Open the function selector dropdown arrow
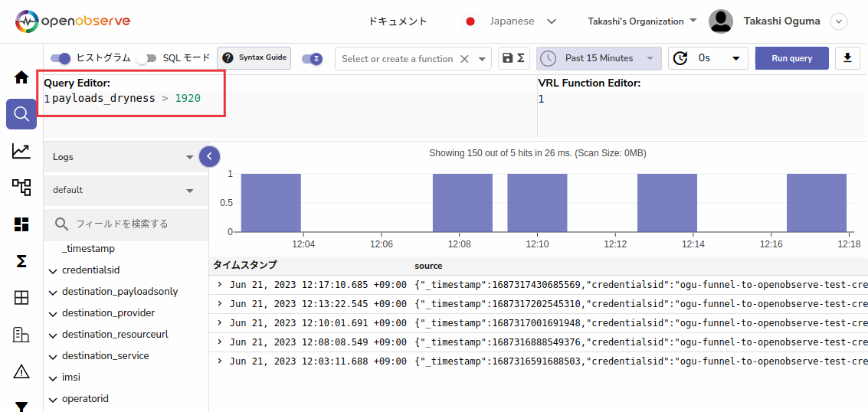This screenshot has width=868, height=412. (x=482, y=59)
